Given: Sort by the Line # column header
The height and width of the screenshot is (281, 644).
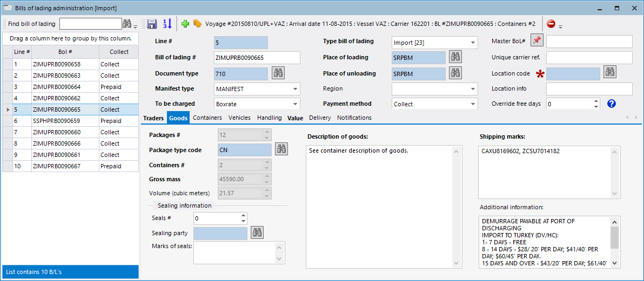Looking at the screenshot, I should pos(22,52).
